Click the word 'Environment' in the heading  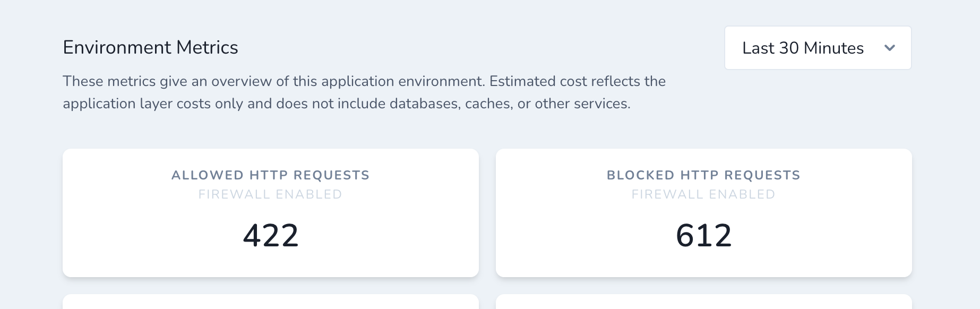[x=117, y=47]
